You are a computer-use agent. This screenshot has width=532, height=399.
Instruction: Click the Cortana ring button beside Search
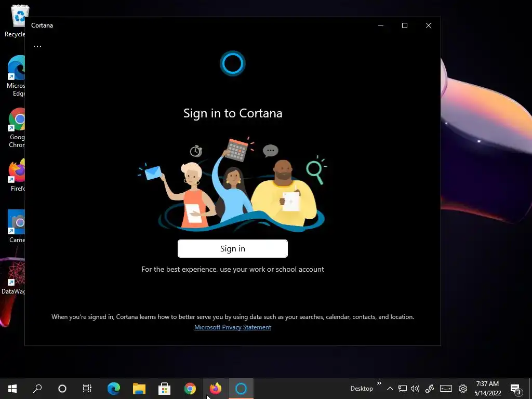coord(62,388)
